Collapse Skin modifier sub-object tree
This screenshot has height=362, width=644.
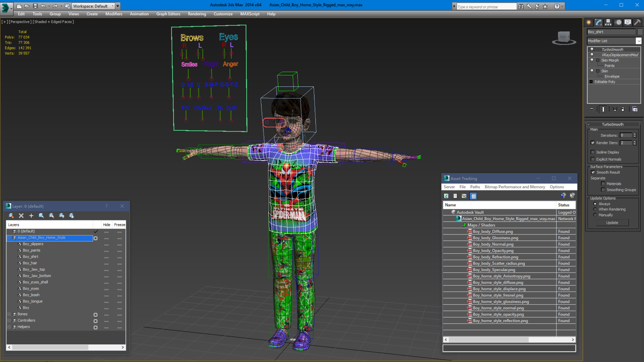click(x=598, y=71)
